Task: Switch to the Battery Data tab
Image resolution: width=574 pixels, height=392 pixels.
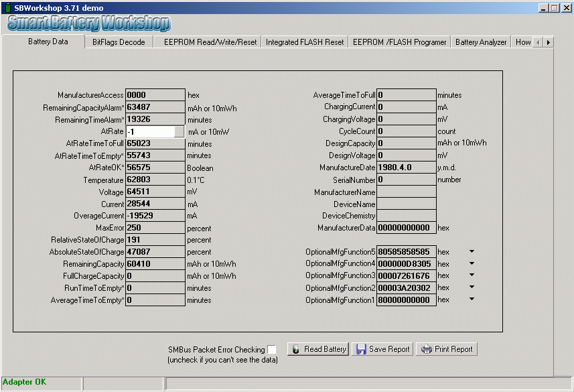Action: (48, 42)
